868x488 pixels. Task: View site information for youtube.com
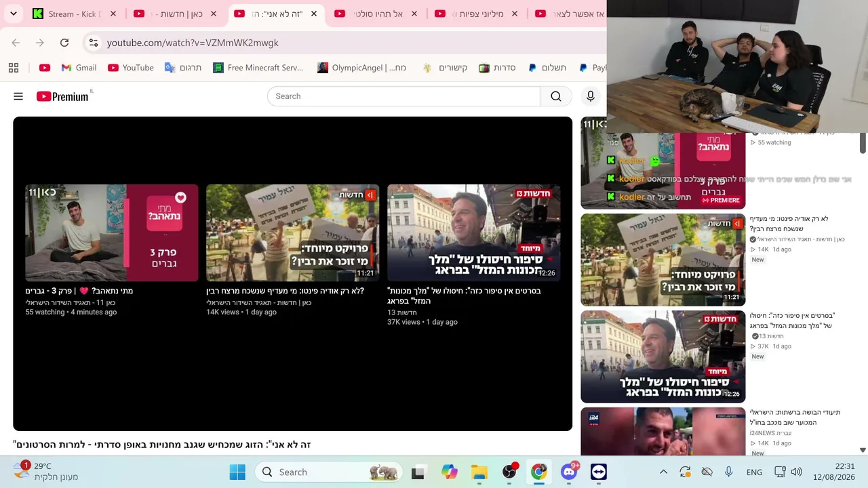click(x=94, y=43)
